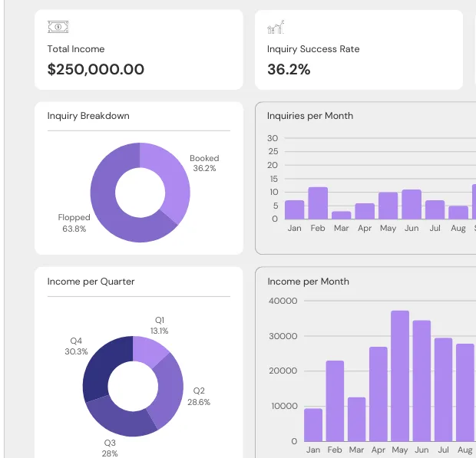The image size is (476, 458).
Task: Click the 30 axis label in Inquiries per Month
Action: (273, 138)
